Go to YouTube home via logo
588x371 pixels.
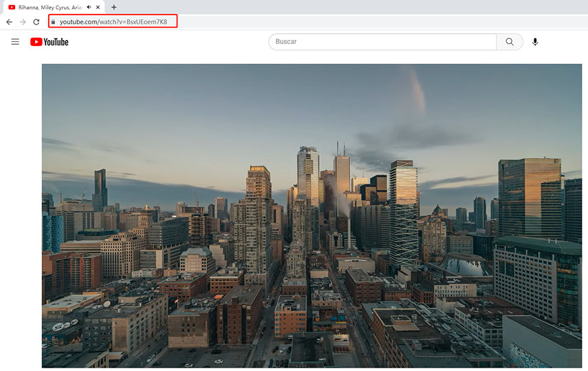click(x=50, y=42)
